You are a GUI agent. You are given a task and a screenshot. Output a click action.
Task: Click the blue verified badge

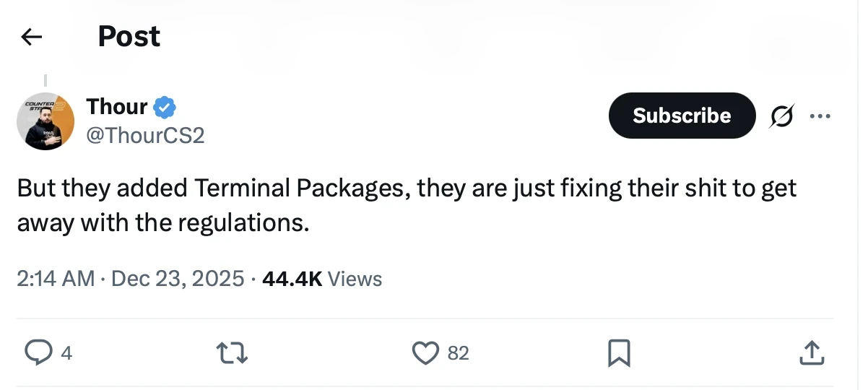click(x=166, y=108)
